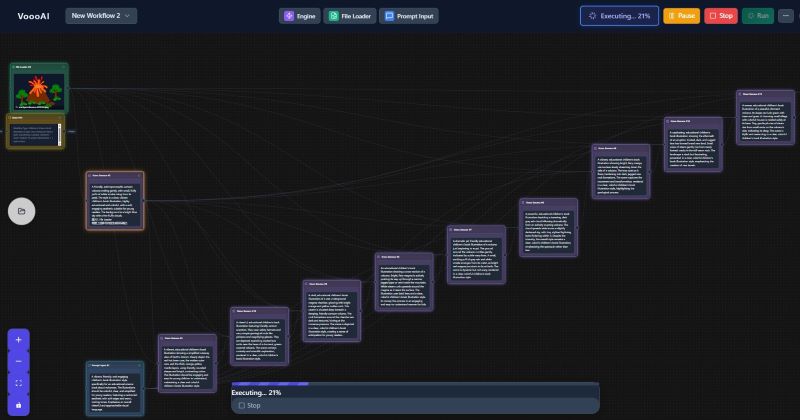The width and height of the screenshot is (800, 420).
Task: Add a Prompt Input node from toolbar
Action: (409, 16)
